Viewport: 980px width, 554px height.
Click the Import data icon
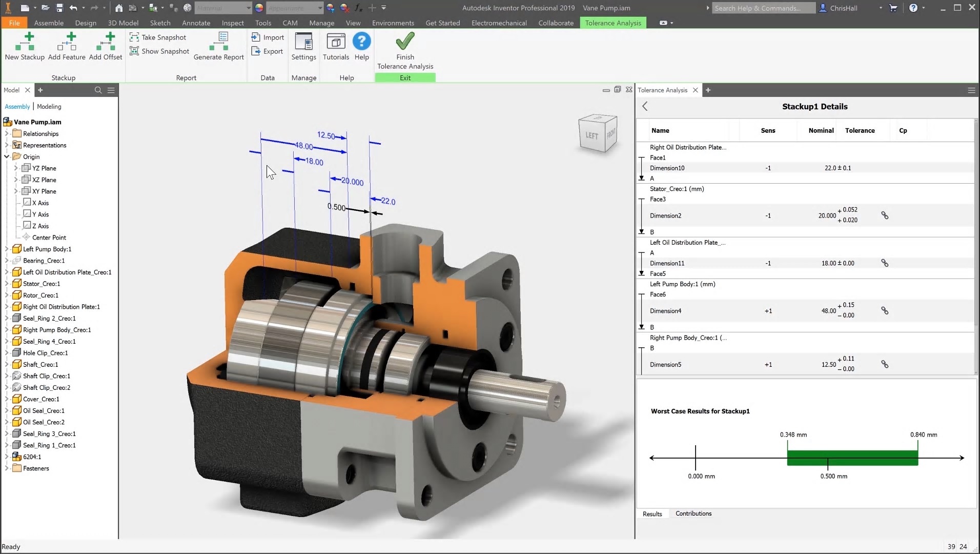coord(268,37)
